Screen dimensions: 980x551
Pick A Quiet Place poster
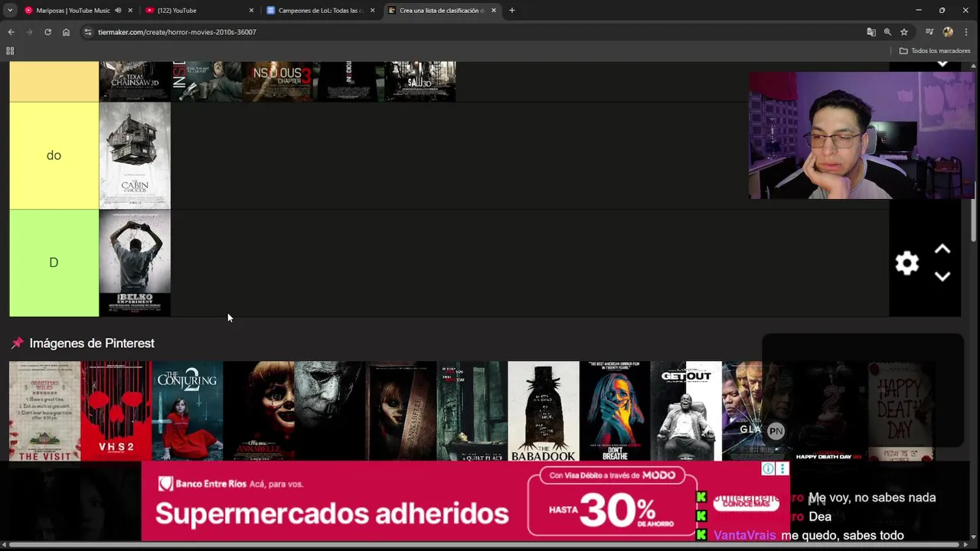[x=472, y=411]
